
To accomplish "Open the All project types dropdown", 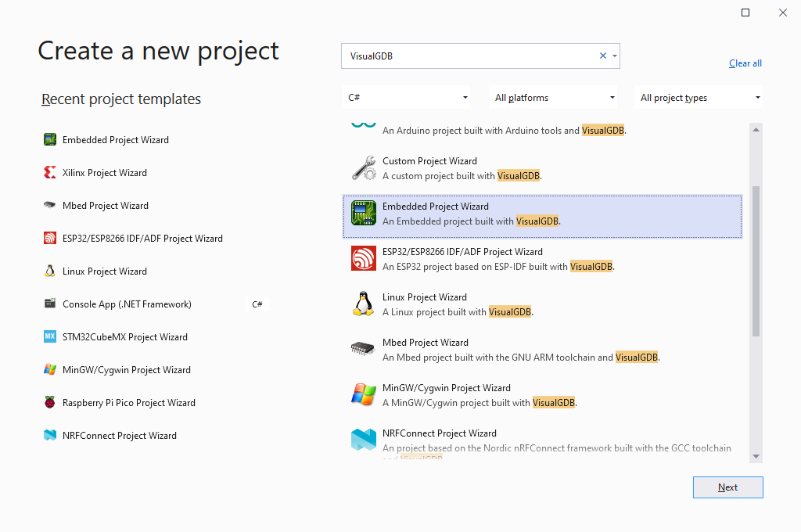I will click(x=699, y=98).
